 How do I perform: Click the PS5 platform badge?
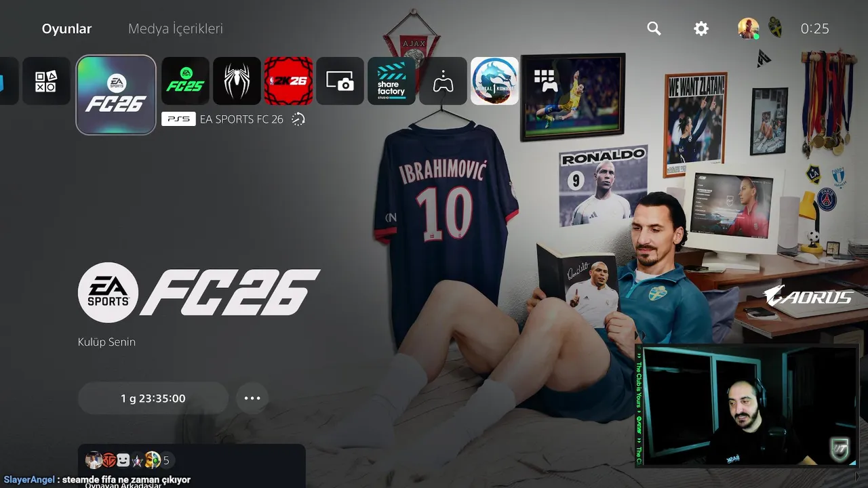(179, 119)
